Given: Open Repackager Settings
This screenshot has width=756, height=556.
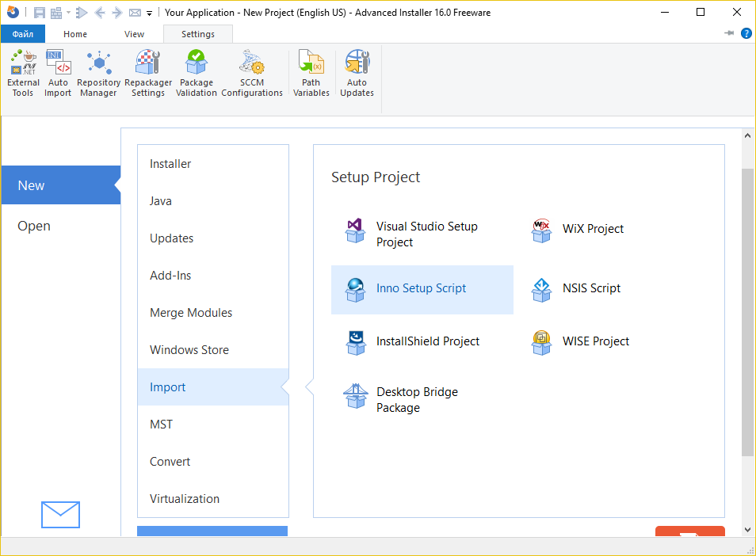Looking at the screenshot, I should (148, 73).
